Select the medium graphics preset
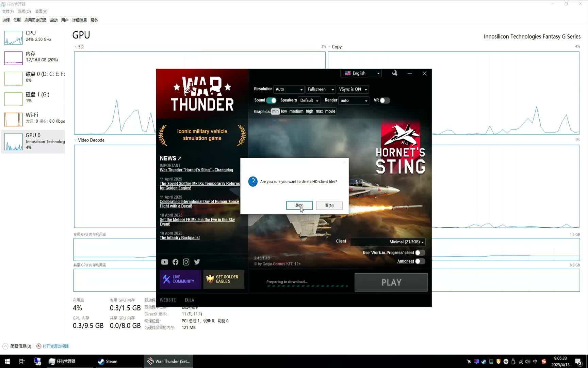 coord(296,111)
